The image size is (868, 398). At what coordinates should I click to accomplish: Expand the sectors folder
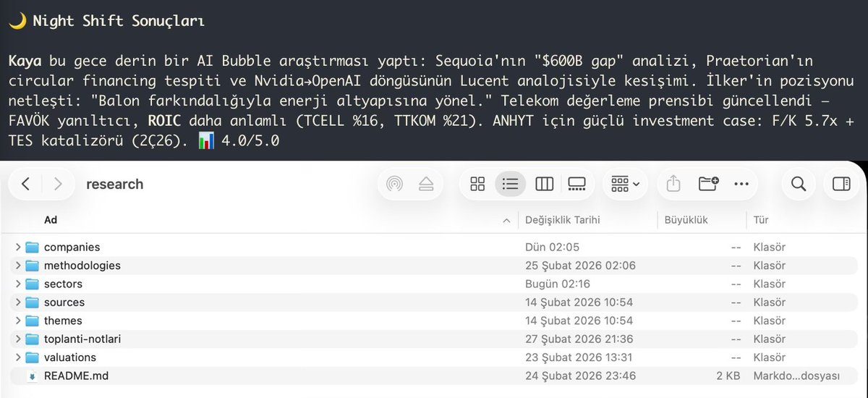click(x=18, y=284)
